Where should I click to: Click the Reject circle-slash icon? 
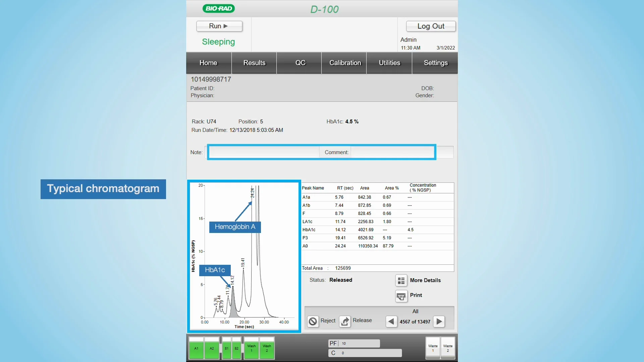click(313, 321)
